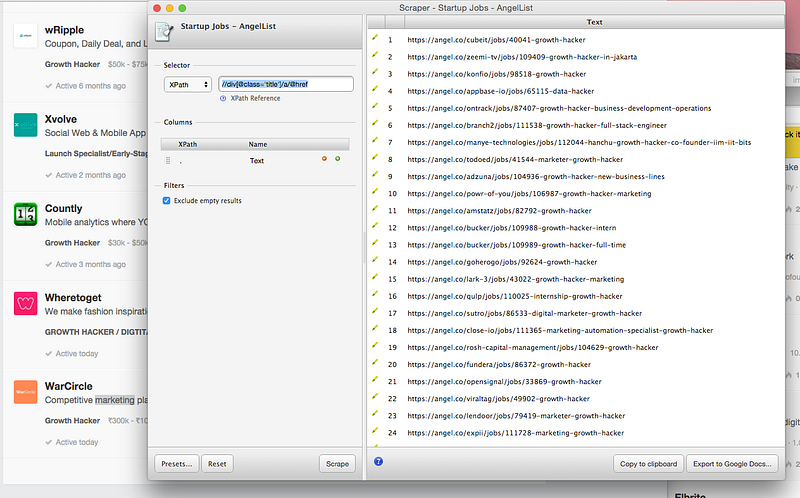This screenshot has height=498, width=800.
Task: Click the red remove column icon
Action: pos(324,159)
